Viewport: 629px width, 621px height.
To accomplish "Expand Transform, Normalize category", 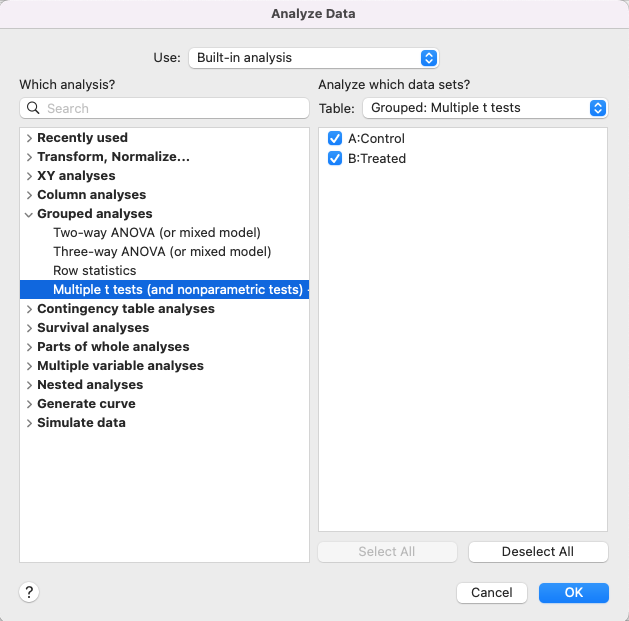I will (29, 157).
